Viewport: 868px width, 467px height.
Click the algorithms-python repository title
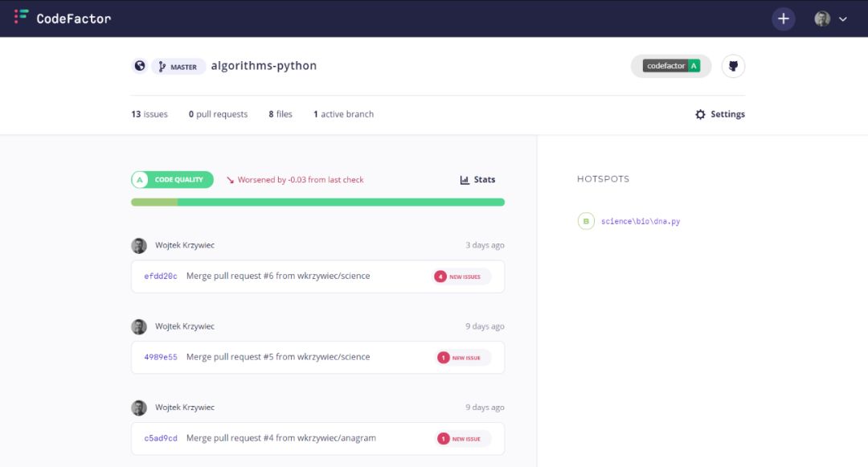(264, 65)
